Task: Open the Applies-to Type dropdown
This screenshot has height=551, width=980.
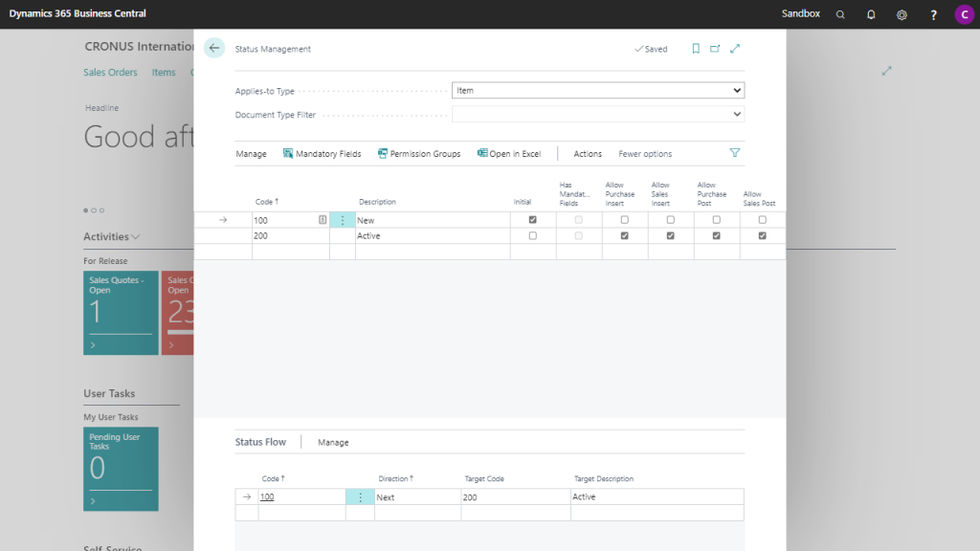Action: point(736,90)
